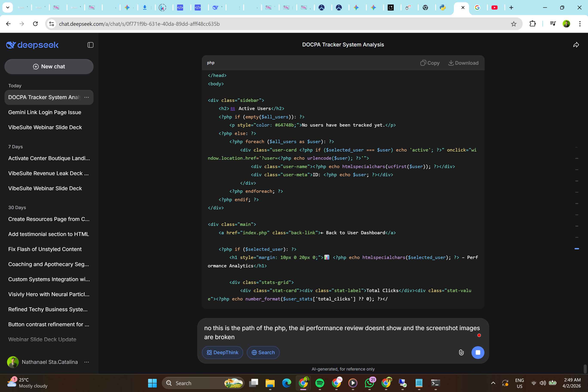This screenshot has width=588, height=392.
Task: Open options for DOCPA Tracker chat
Action: (86, 97)
